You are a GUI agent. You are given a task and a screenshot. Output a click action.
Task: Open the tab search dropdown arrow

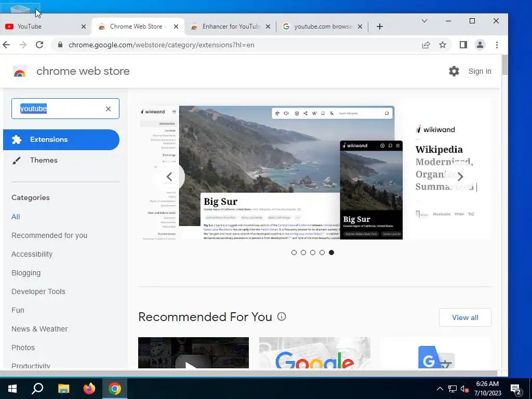pos(424,21)
